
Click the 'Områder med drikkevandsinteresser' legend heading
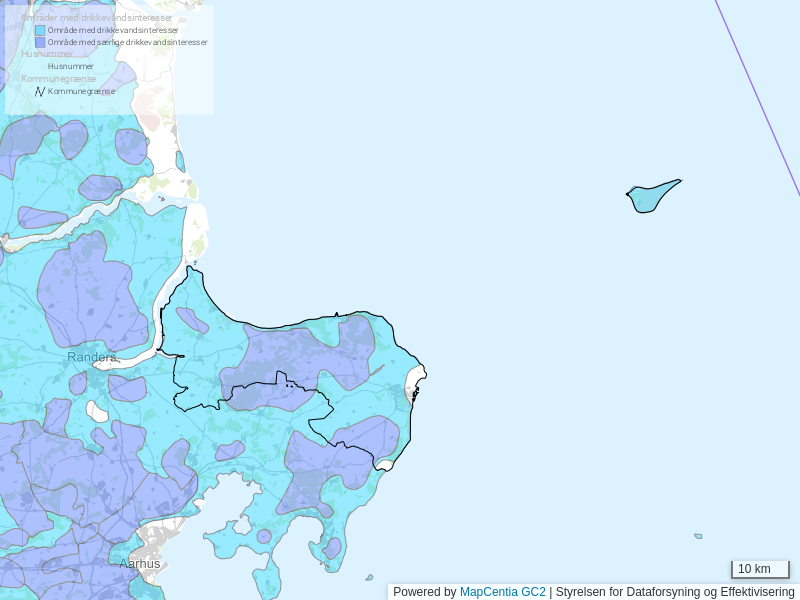coord(96,18)
